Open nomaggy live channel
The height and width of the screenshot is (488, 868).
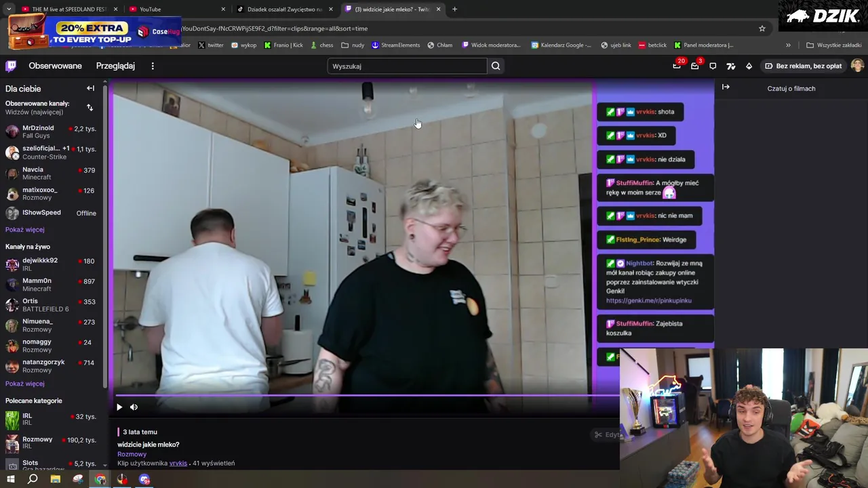pyautogui.click(x=52, y=346)
